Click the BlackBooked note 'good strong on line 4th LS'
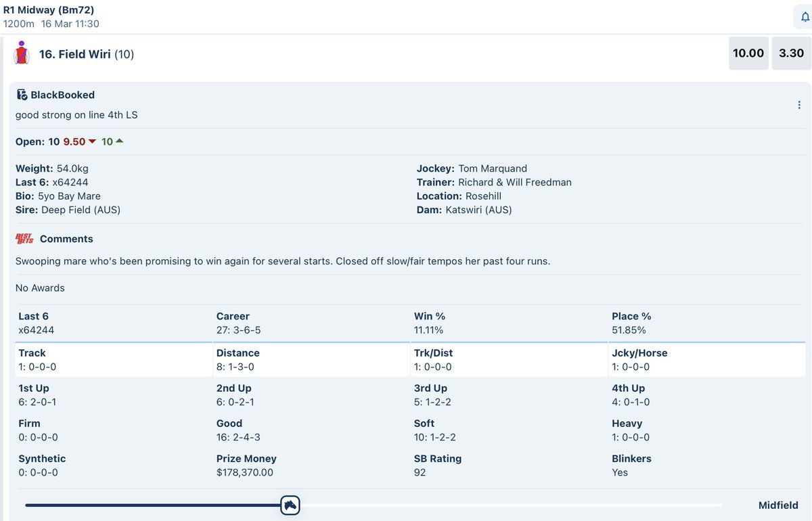 (76, 115)
